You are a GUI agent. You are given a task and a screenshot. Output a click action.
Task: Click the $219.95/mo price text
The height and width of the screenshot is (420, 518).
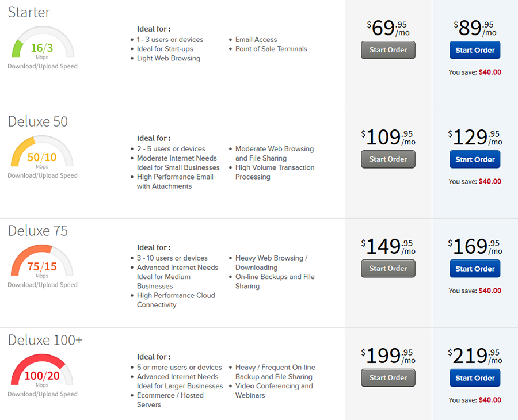coord(475,356)
